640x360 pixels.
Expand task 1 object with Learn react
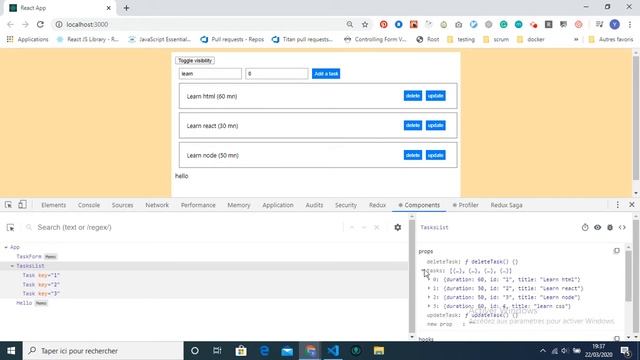429,288
